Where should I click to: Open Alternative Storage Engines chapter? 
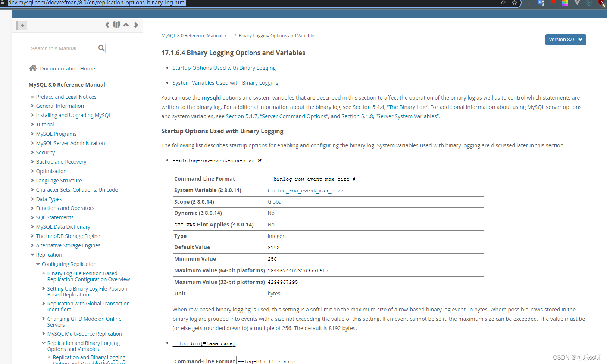pos(68,245)
